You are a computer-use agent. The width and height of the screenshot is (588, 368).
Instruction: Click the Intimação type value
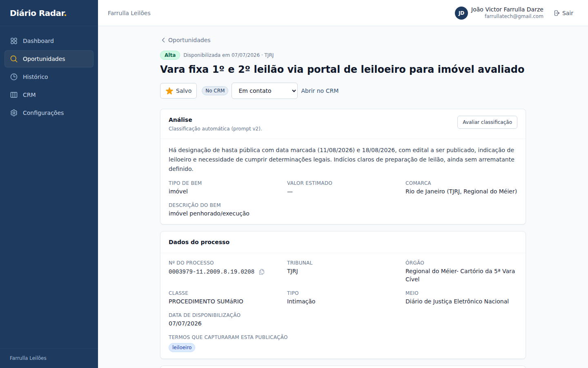click(x=301, y=301)
